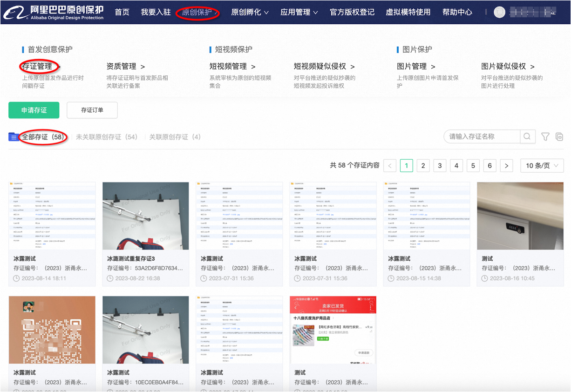Viewport: 571px width, 392px height.
Task: Open 虚拟模特使用 page
Action: tap(408, 13)
